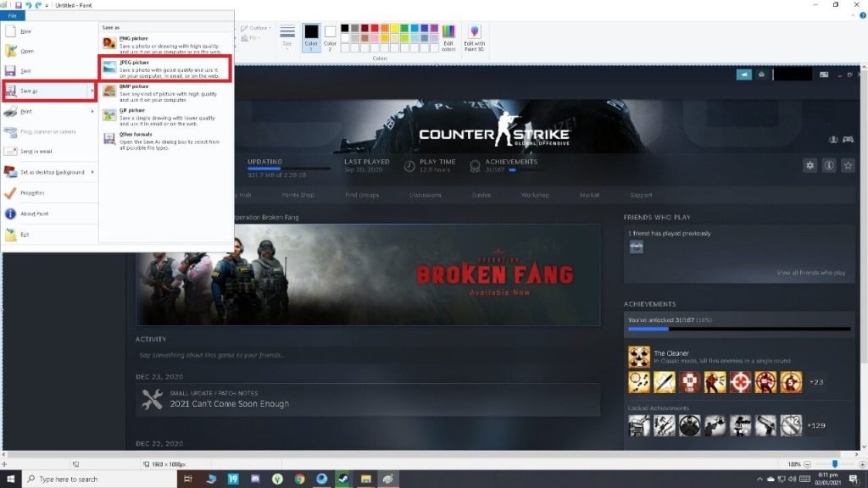Image resolution: width=868 pixels, height=488 pixels.
Task: Pick the purple color swatch
Action: [435, 28]
